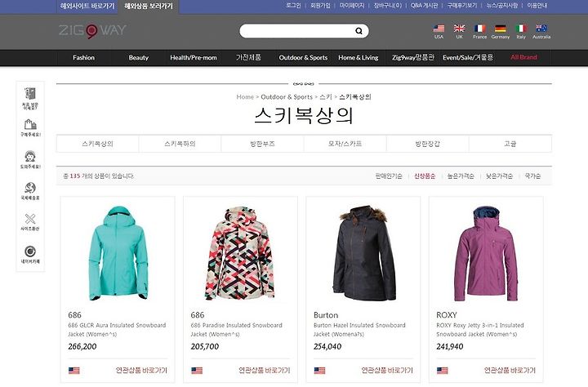The height and width of the screenshot is (387, 588).
Task: Open the 가전제품 menu
Action: click(x=248, y=58)
